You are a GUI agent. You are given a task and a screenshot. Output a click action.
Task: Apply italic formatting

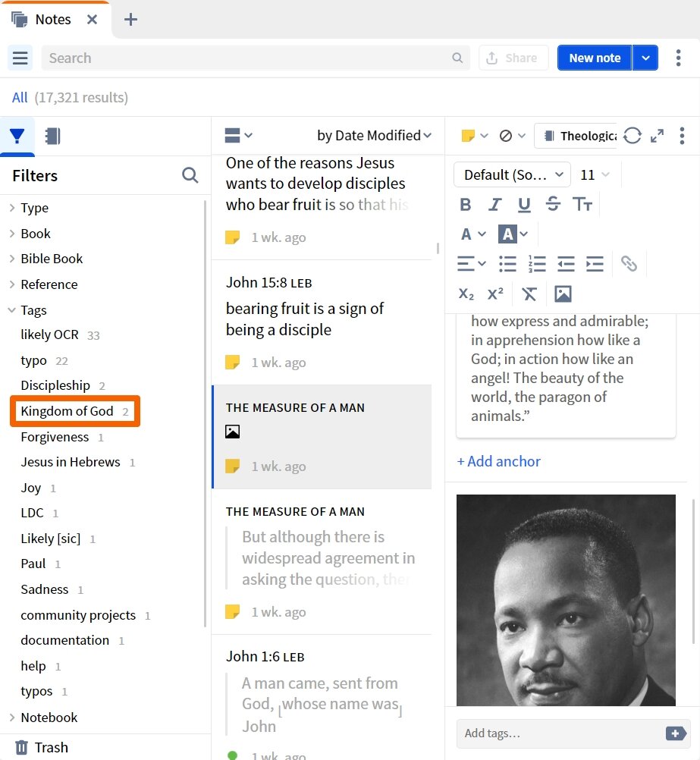494,205
